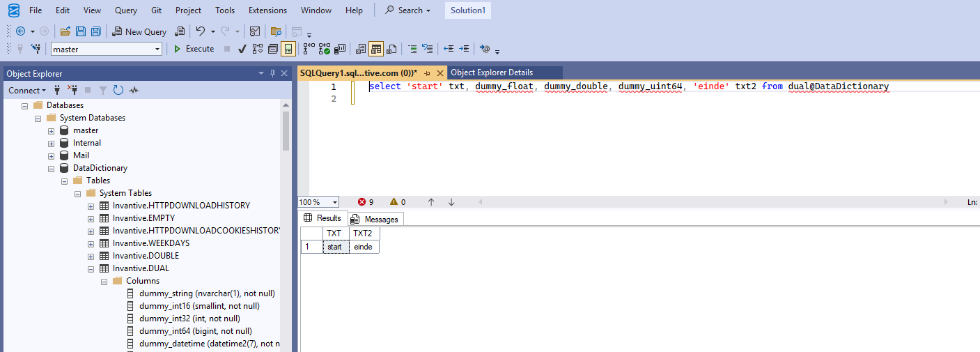Image resolution: width=980 pixels, height=352 pixels.
Task: Open the 100 % zoom dropdown
Action: [x=335, y=202]
